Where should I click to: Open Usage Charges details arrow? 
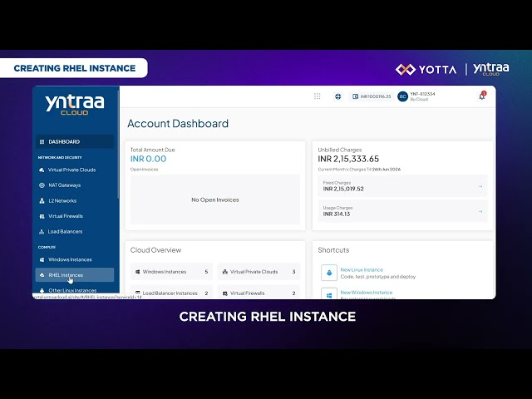[x=480, y=211]
